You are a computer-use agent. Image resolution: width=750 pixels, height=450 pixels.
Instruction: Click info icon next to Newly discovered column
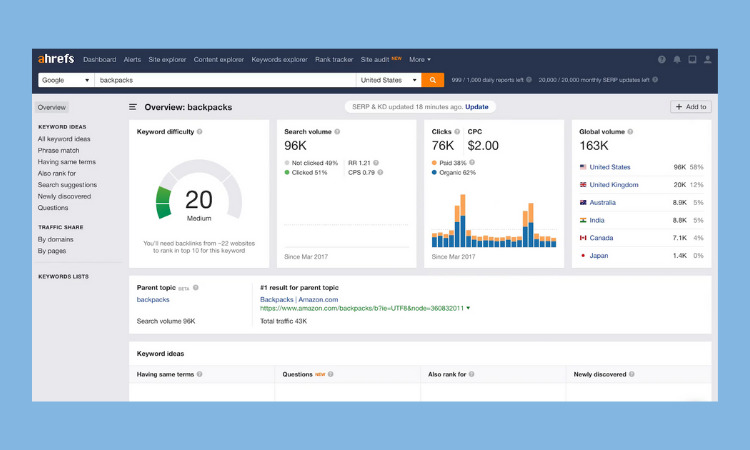point(632,374)
